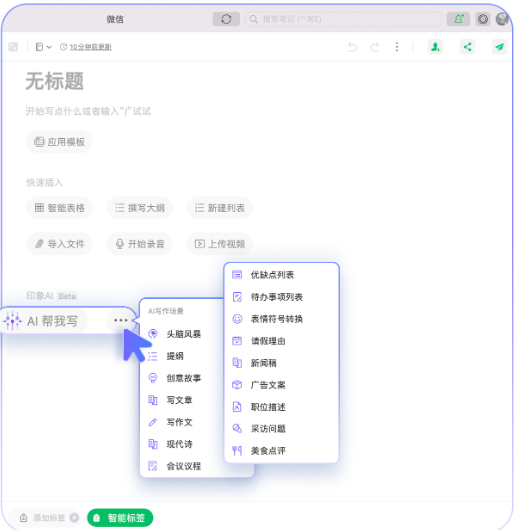The height and width of the screenshot is (530, 516).
Task: Open the 10分钟前更新 history link
Action: [x=91, y=47]
